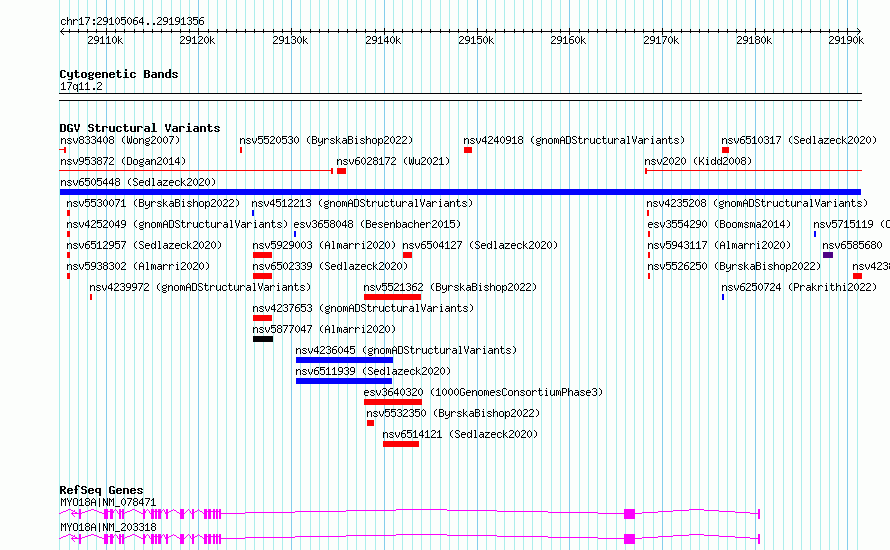890x550 pixels.
Task: Select the nsv5530071 (ByrskaBishop2022) label
Action: pyautogui.click(x=153, y=203)
